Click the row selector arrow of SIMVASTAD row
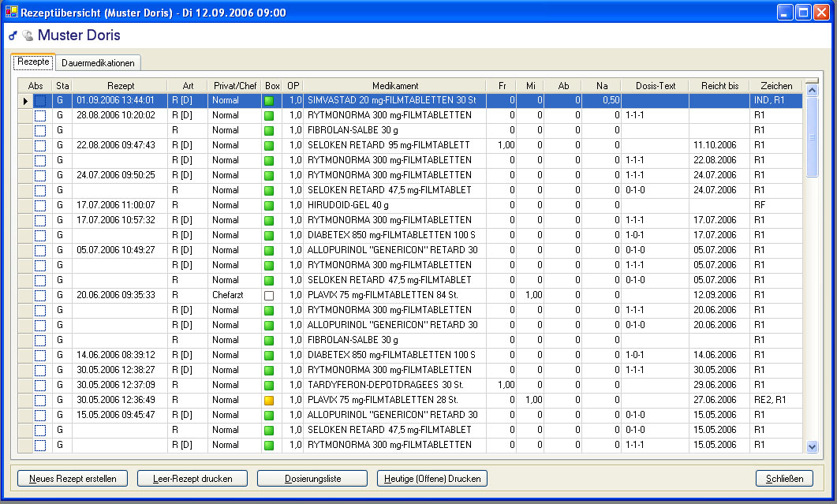 25,101
